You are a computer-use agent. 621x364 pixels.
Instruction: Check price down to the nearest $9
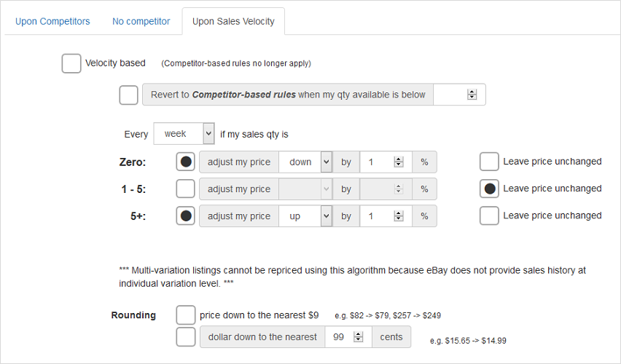186,315
